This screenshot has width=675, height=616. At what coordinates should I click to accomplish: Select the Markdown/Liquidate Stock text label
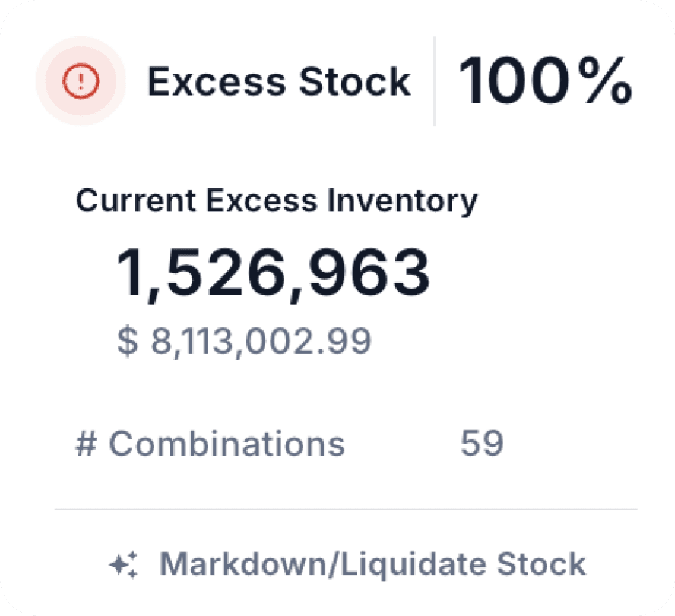(x=374, y=564)
